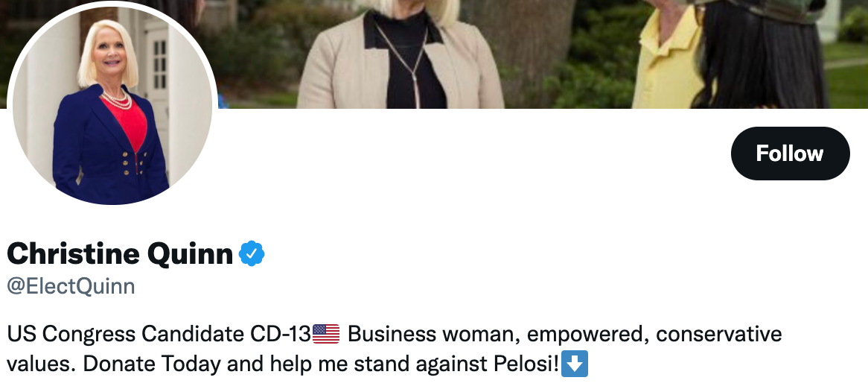This screenshot has width=868, height=392.
Task: Click the blue down-arrow emoji
Action: (575, 364)
